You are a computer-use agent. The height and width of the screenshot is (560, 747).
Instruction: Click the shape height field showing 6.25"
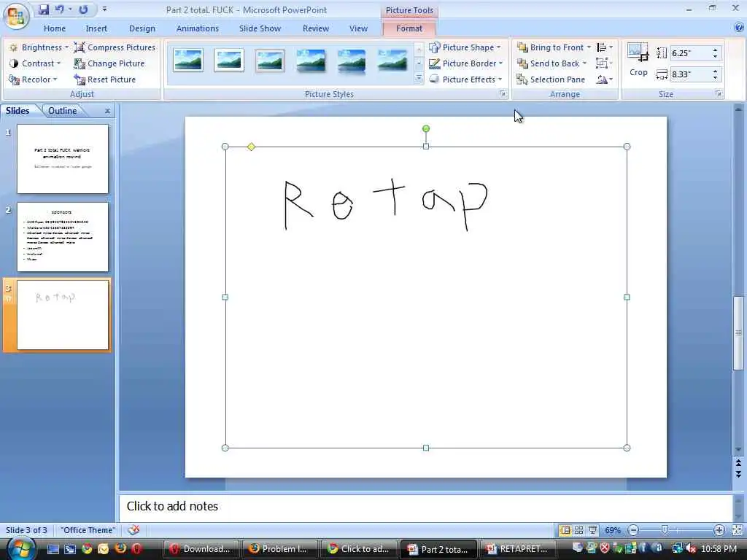tap(690, 52)
